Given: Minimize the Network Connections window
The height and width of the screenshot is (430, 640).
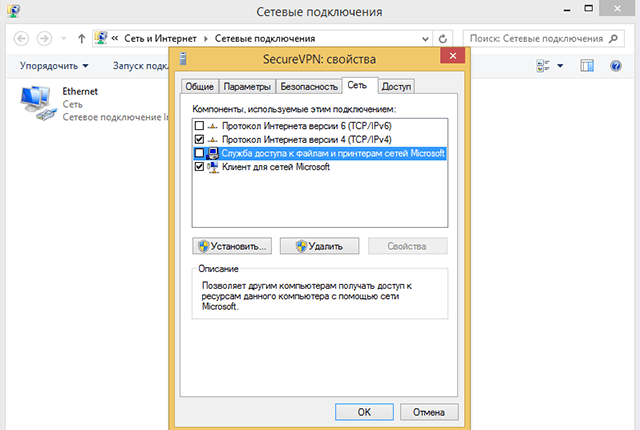Looking at the screenshot, I should [x=567, y=10].
